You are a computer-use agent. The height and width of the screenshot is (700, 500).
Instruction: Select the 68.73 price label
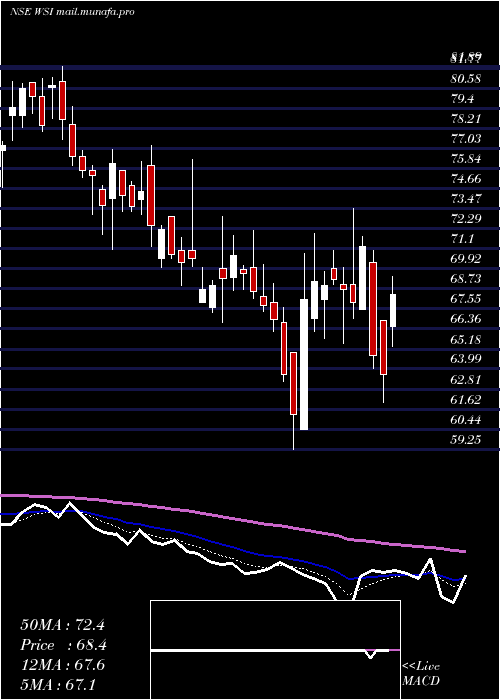pyautogui.click(x=466, y=279)
